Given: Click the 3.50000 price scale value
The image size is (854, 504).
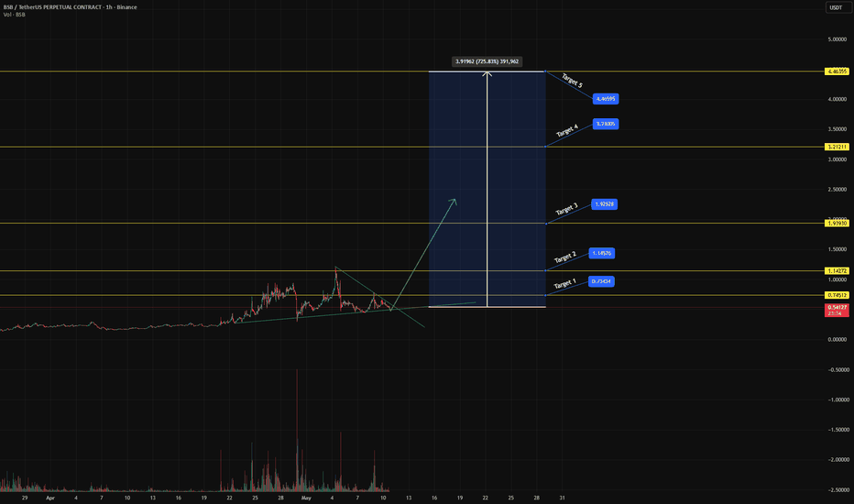Looking at the screenshot, I should pos(838,129).
